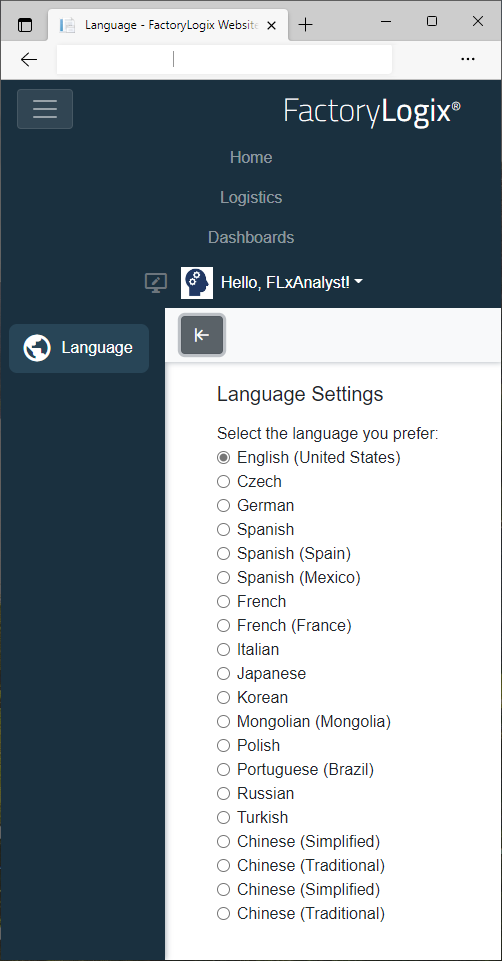502x961 pixels.
Task: Open the browser three-dots settings menu
Action: point(468,59)
